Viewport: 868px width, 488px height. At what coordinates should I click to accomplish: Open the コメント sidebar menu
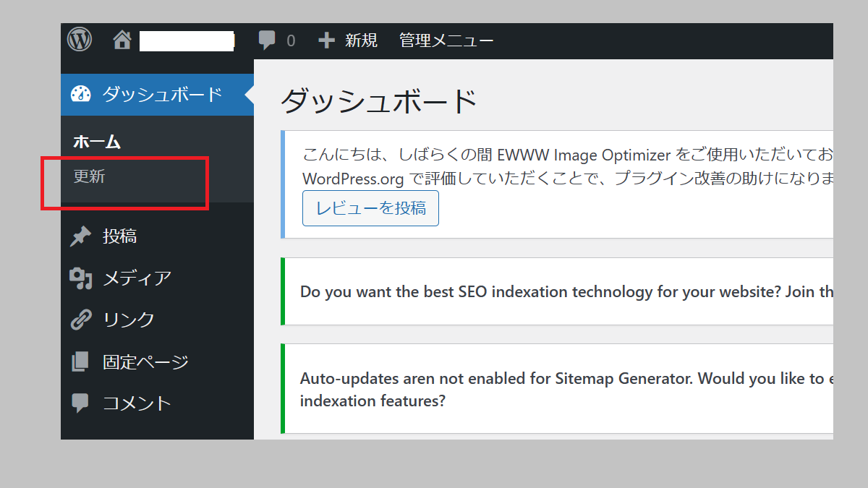click(x=137, y=403)
